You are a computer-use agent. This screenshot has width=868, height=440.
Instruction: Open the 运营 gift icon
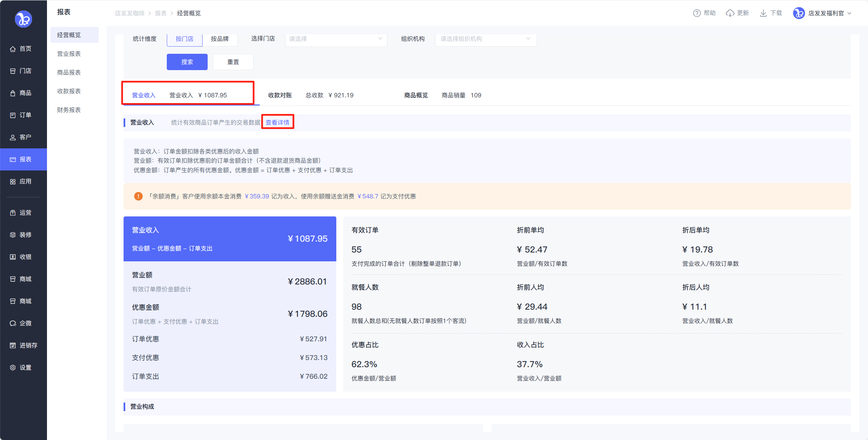13,213
